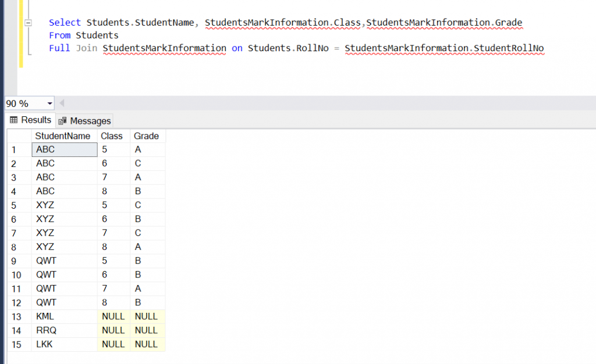Select the highlighted NULL Class cell for KML
The width and height of the screenshot is (596, 364).
(x=113, y=316)
